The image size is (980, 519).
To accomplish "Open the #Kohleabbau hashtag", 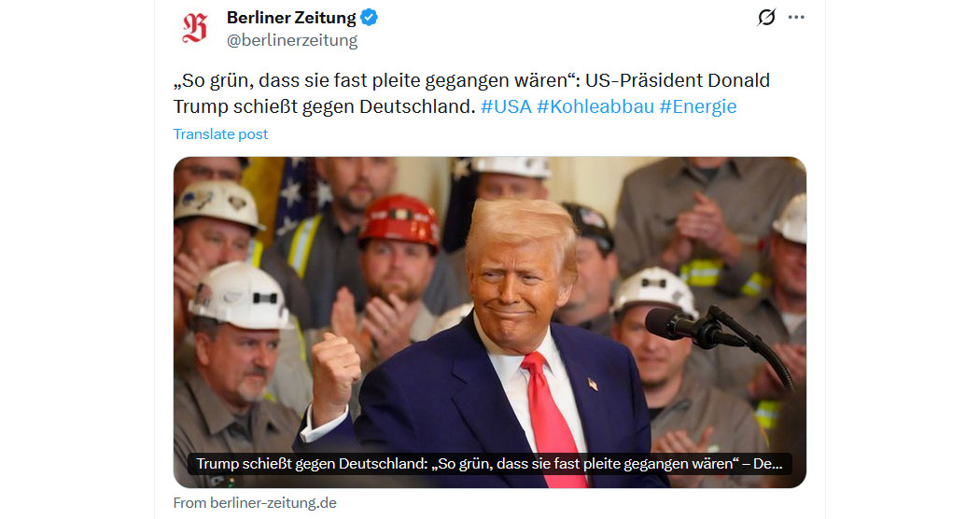I will pyautogui.click(x=595, y=106).
